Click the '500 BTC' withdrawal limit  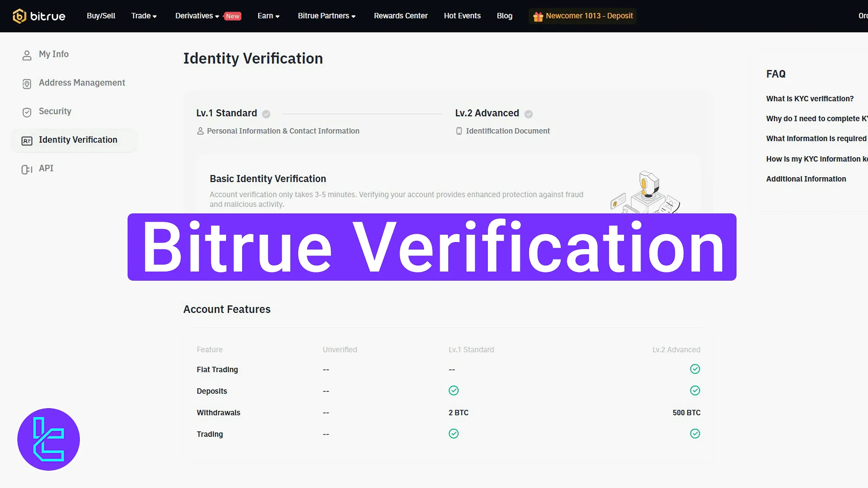pos(687,413)
